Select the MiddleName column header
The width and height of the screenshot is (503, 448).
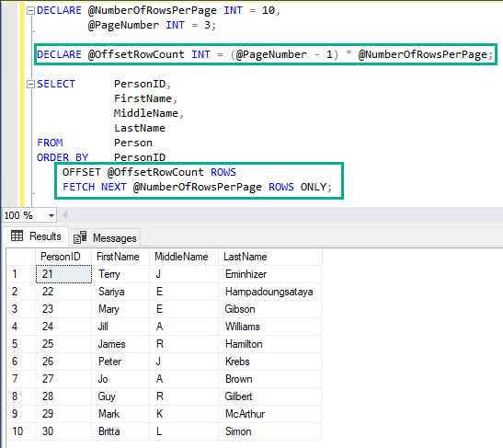pos(184,257)
